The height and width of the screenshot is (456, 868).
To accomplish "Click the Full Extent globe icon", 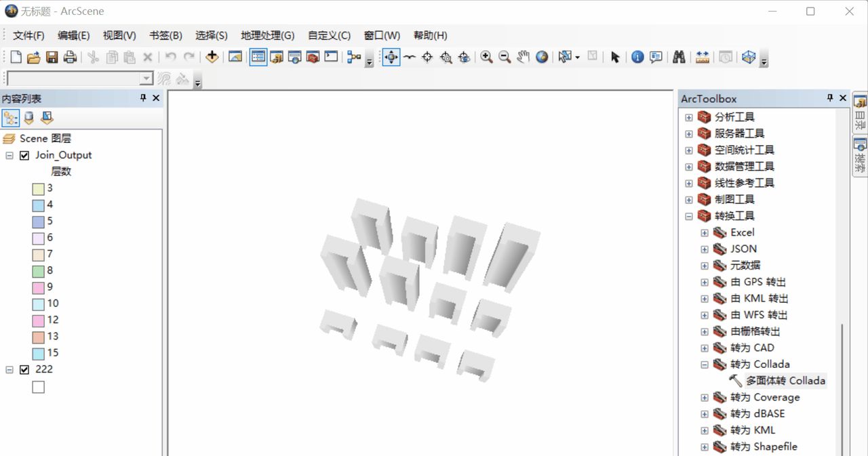I will pos(542,58).
